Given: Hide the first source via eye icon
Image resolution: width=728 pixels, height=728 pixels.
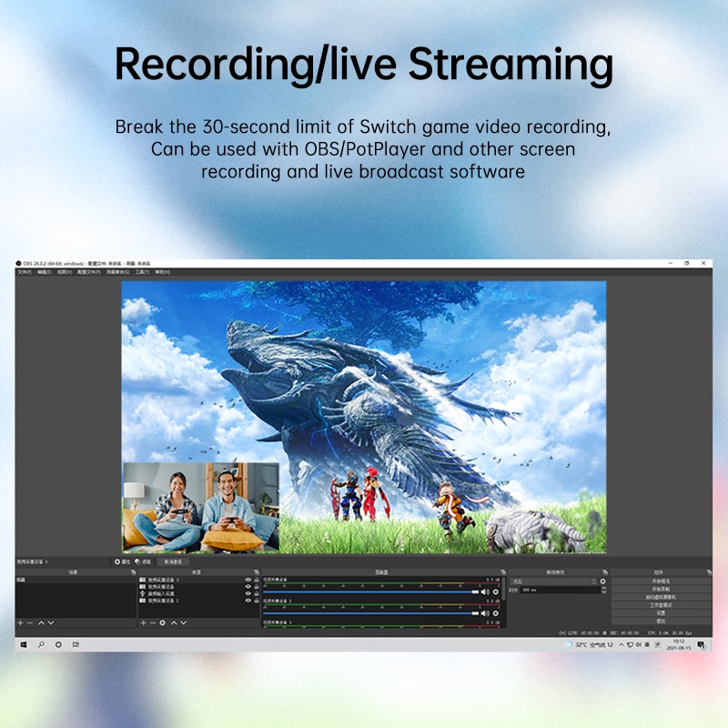Looking at the screenshot, I should tap(248, 580).
